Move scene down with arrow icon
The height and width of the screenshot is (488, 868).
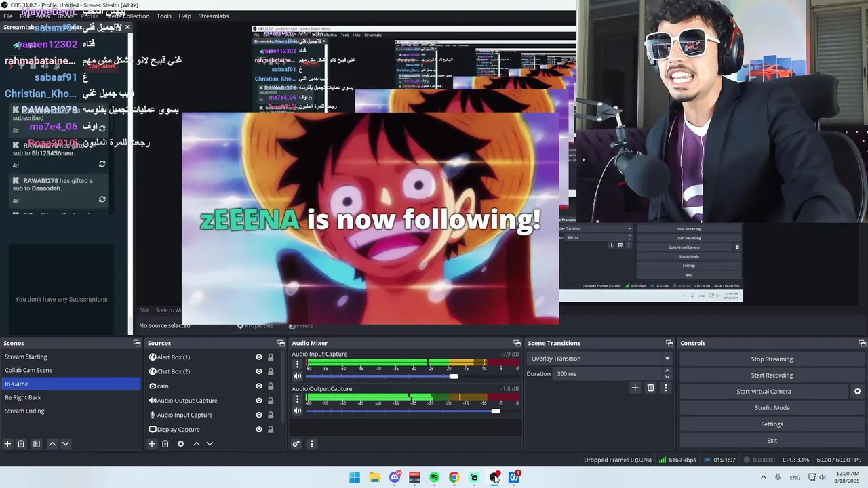pyautogui.click(x=65, y=444)
